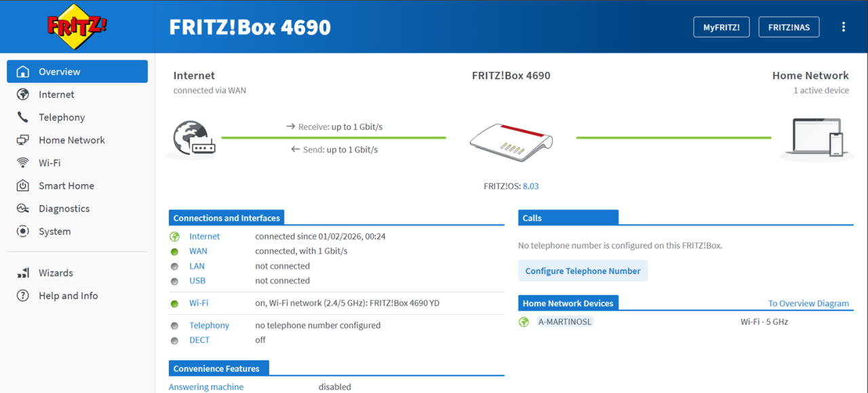Click the Help and Info question icon
Image resolution: width=868 pixels, height=393 pixels.
pyautogui.click(x=23, y=295)
